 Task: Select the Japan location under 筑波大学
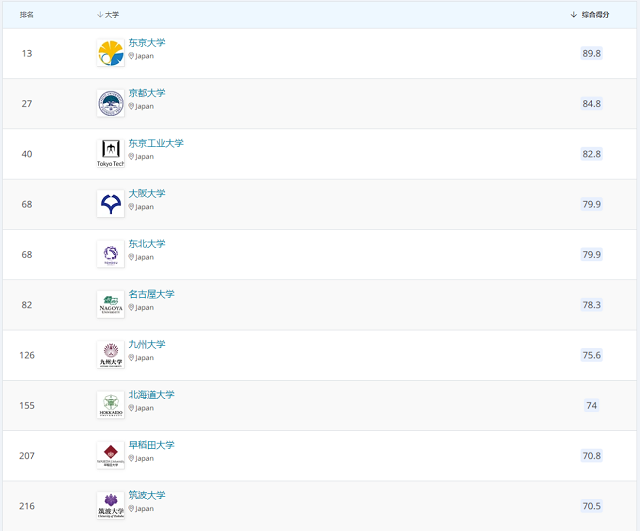point(141,509)
